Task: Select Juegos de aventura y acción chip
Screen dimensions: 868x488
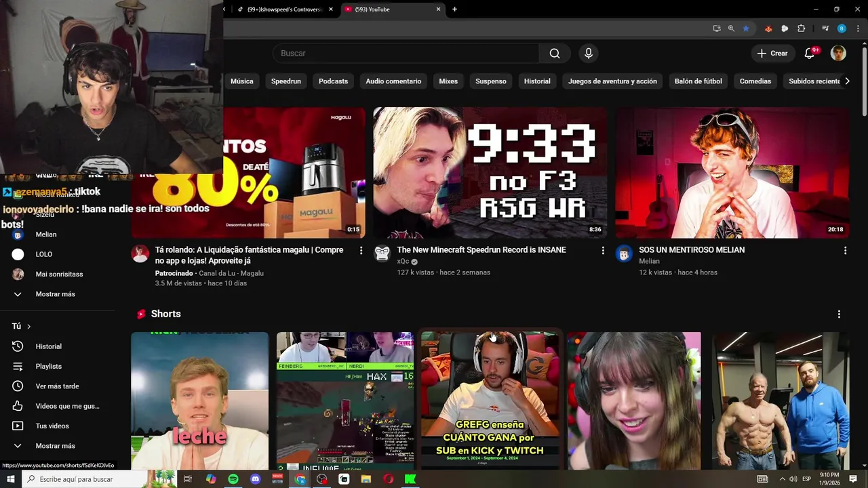Action: point(612,81)
